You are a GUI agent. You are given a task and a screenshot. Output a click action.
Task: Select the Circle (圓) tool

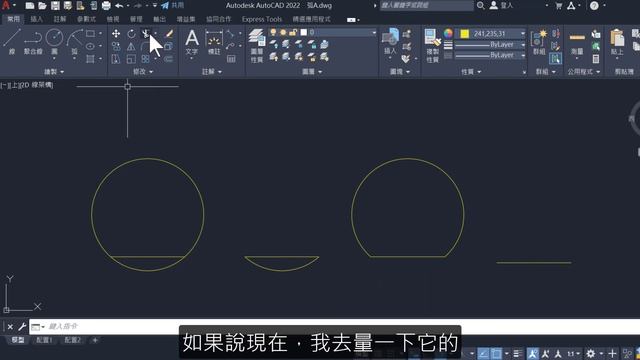(54, 41)
